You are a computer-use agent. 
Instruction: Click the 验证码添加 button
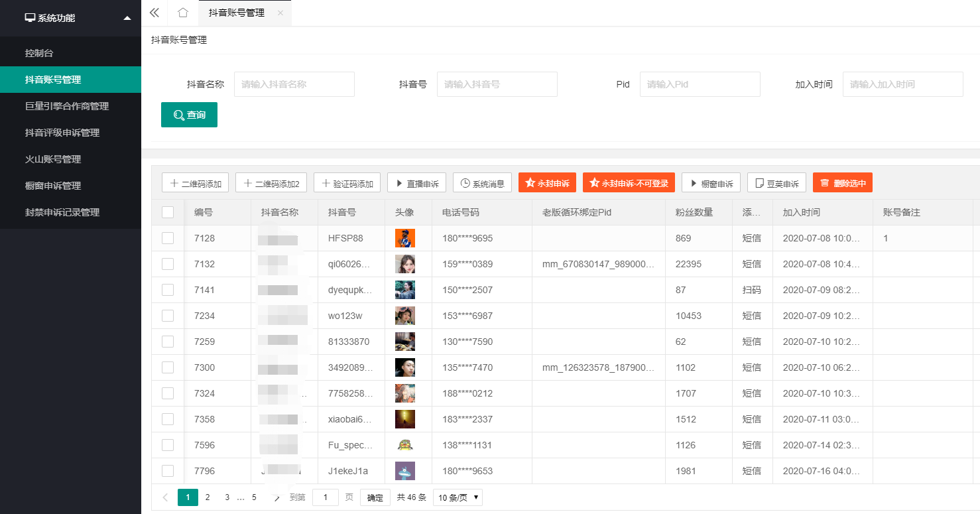click(347, 183)
